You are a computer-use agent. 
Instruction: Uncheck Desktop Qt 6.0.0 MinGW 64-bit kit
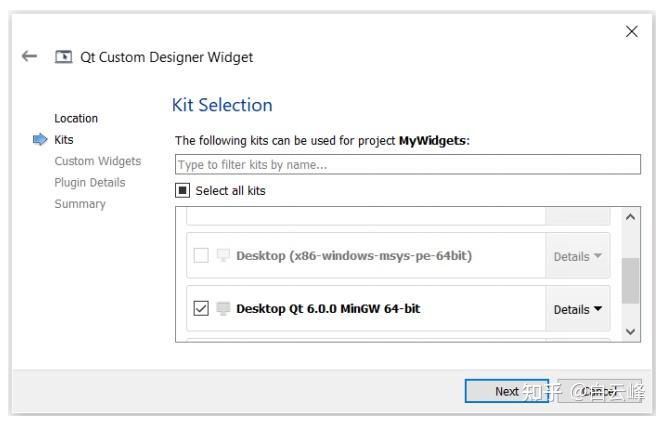point(201,309)
